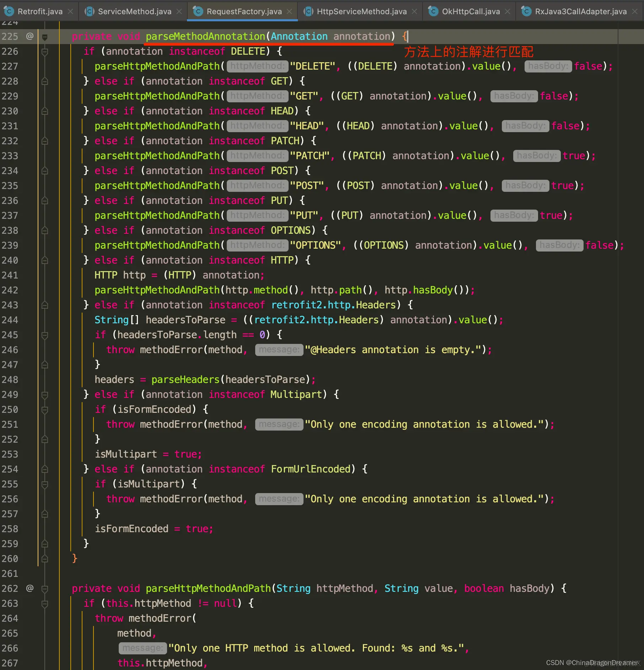The height and width of the screenshot is (670, 644).
Task: Fold the this.httpMethod null check at line 263
Action: point(45,604)
